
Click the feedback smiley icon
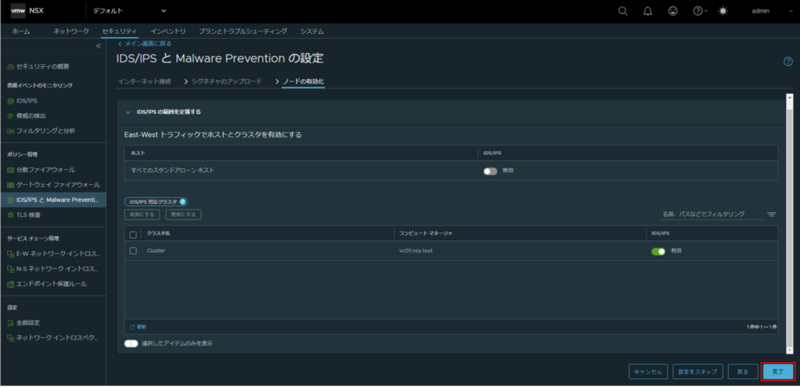pyautogui.click(x=673, y=11)
